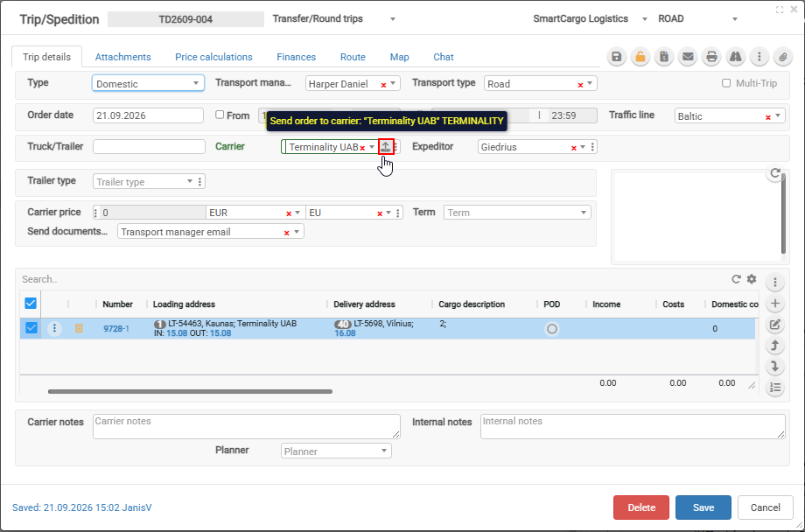Screen dimensions: 805x532
Task: Expand the Type Domestic dropdown
Action: [148, 84]
